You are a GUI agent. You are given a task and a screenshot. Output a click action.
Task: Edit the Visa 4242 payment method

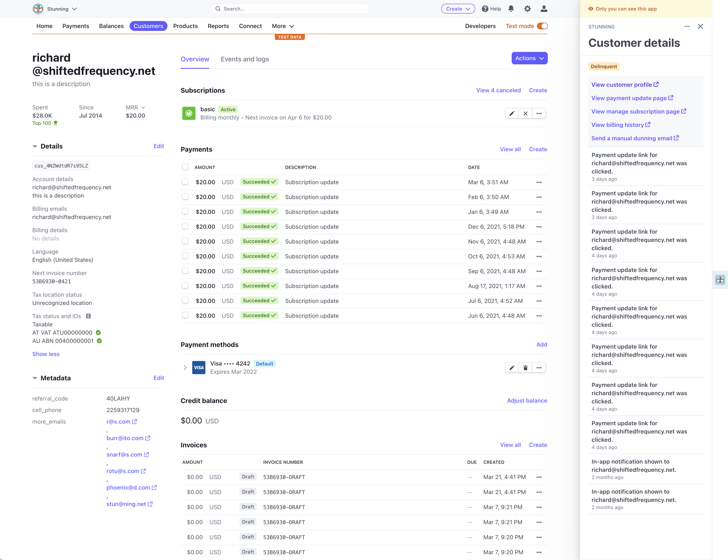click(512, 368)
